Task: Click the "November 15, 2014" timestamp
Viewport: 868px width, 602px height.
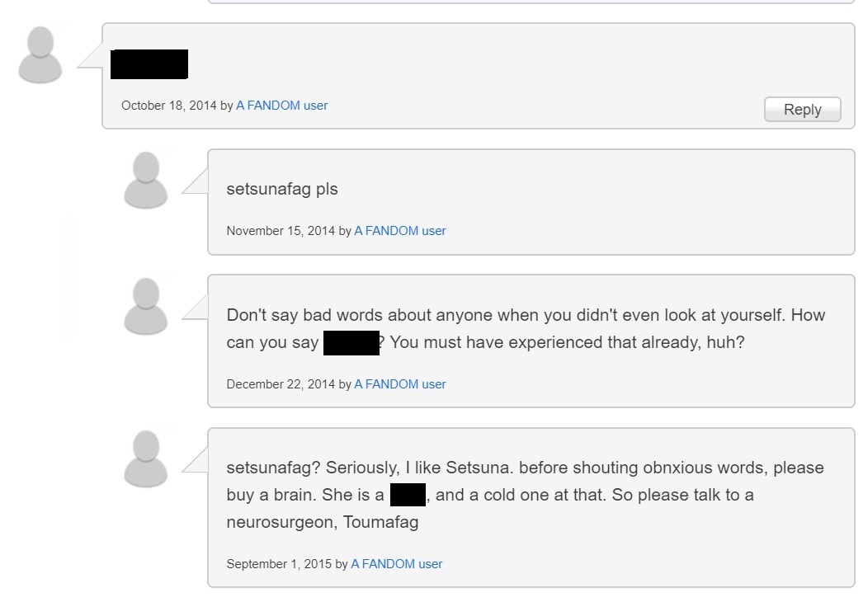Action: coord(281,231)
